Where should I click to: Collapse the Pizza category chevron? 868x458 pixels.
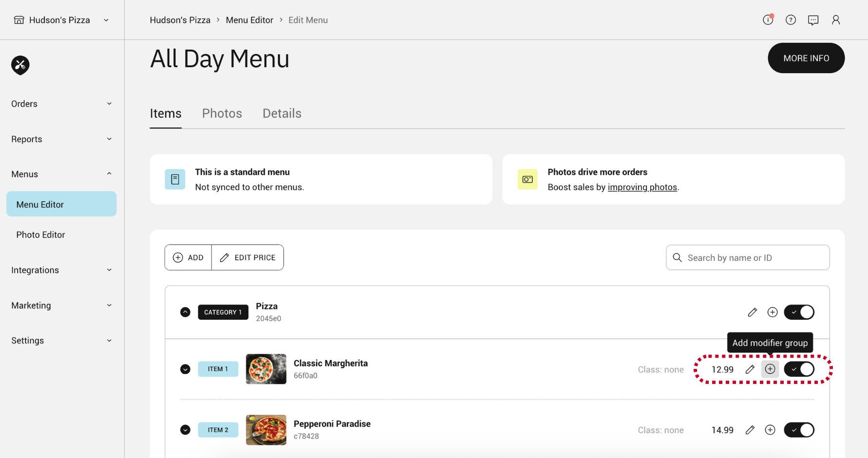[x=185, y=312]
